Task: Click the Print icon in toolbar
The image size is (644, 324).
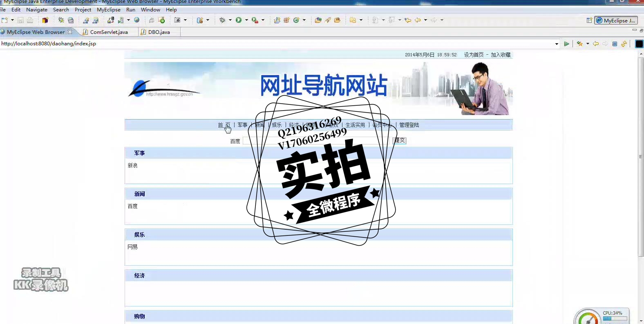Action: point(30,20)
